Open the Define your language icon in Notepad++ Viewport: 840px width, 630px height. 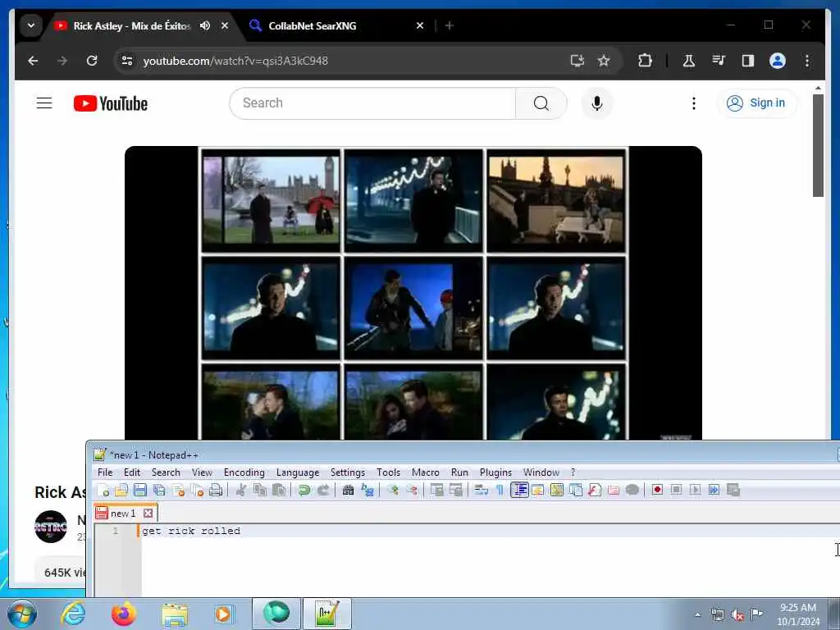(538, 490)
